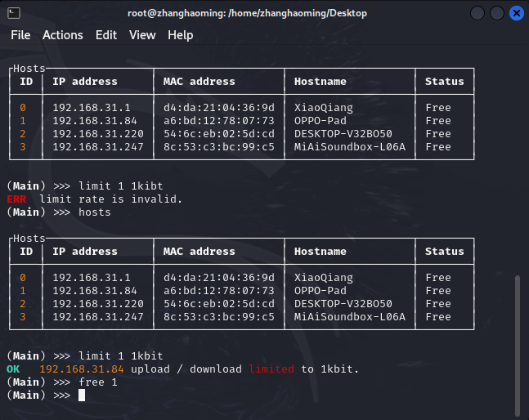The width and height of the screenshot is (529, 420).
Task: Click the green OK status label
Action: pyautogui.click(x=13, y=369)
